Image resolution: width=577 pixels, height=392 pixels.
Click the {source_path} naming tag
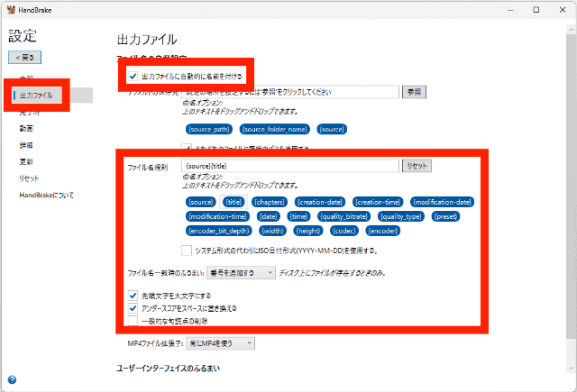[x=209, y=129]
